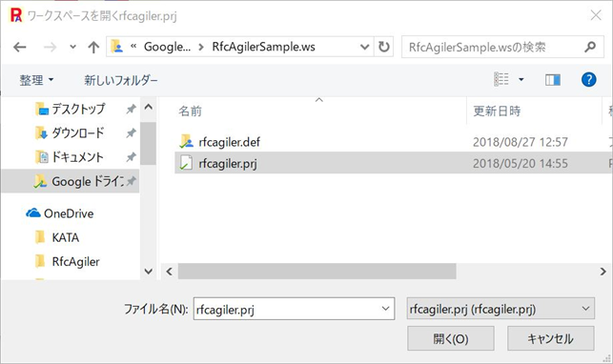Screen dimensions: 613x364
Task: Open the view options dropdown arrow
Action: 521,80
